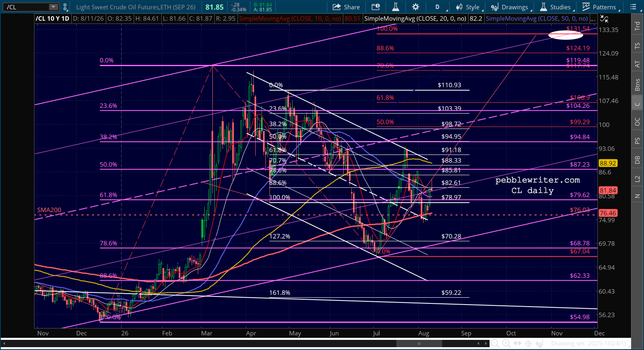Click the white ellipse target drawing
Image resolution: width=644 pixels, height=350 pixels.
tap(566, 35)
